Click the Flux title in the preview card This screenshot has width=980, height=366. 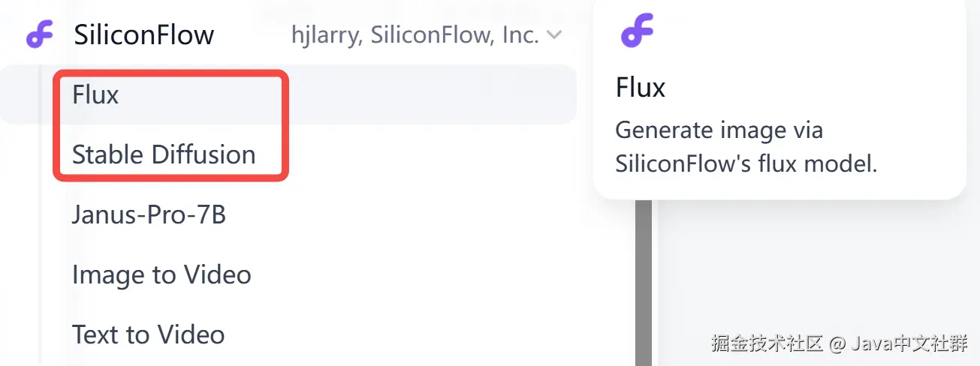coord(641,88)
